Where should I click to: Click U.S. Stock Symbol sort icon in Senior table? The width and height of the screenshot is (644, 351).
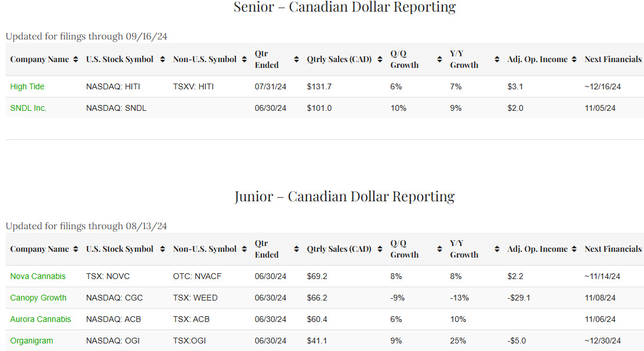[162, 59]
